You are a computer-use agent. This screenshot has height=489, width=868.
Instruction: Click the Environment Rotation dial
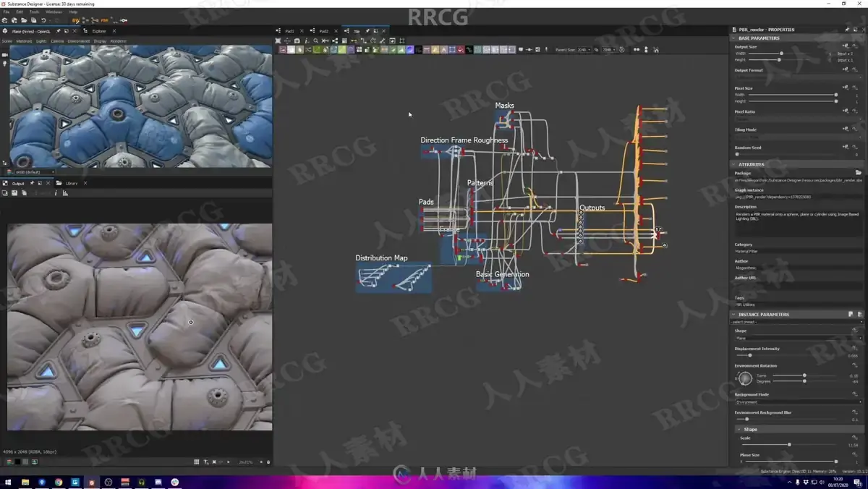(x=745, y=378)
